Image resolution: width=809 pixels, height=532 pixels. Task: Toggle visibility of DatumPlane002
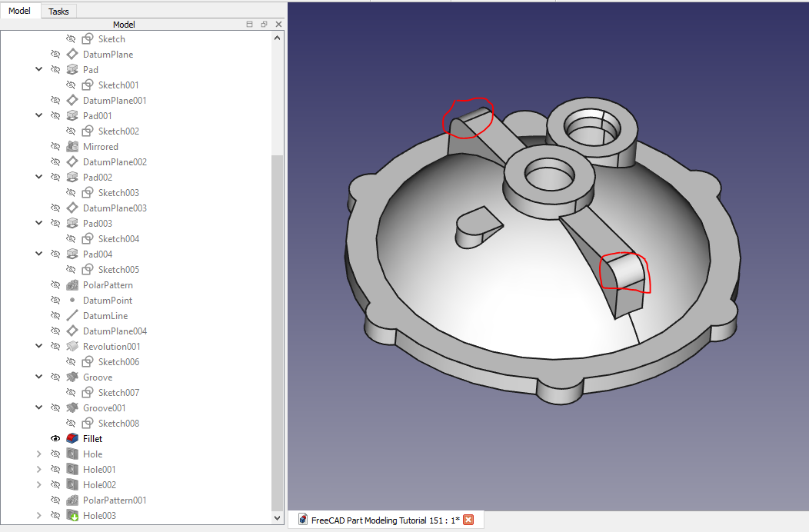pyautogui.click(x=55, y=162)
